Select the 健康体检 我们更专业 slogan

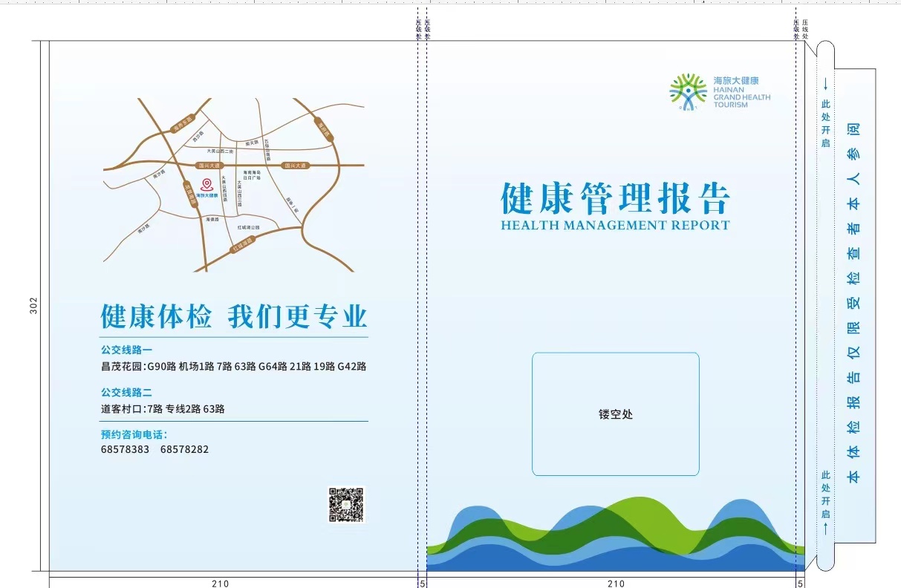point(234,316)
